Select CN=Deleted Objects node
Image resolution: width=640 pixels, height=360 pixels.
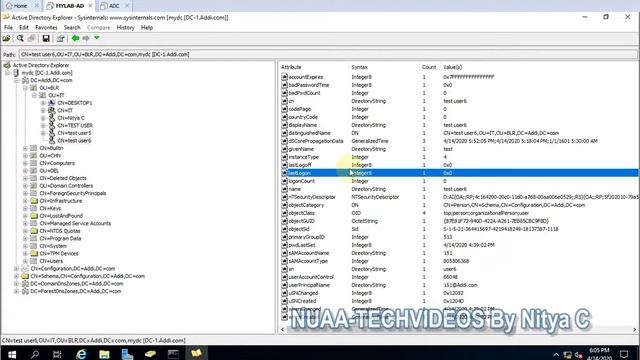[x=62, y=178]
